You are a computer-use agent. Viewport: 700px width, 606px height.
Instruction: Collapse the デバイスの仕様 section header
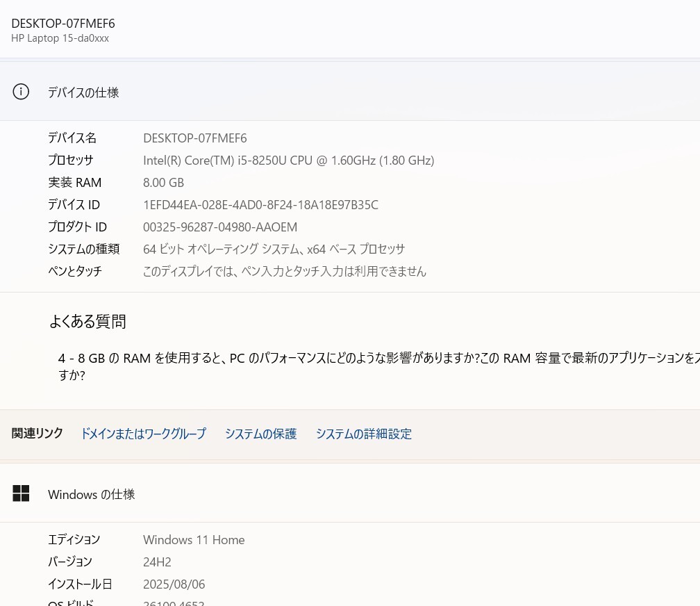350,92
